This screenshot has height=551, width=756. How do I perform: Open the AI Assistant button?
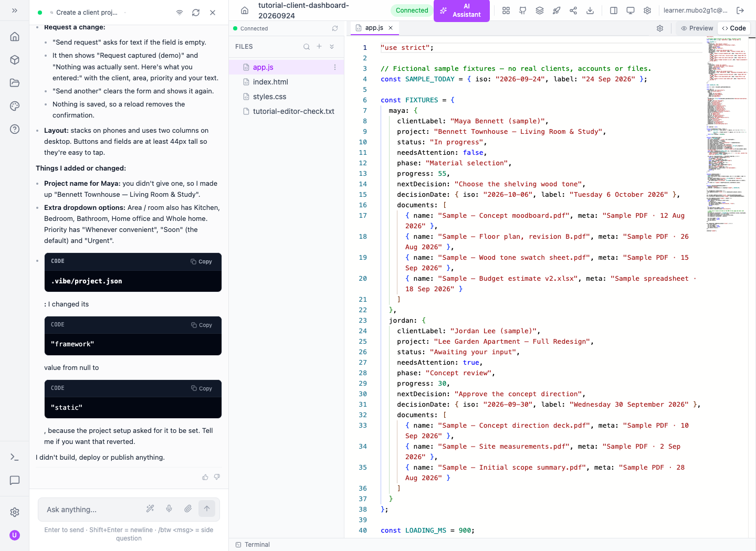point(461,10)
